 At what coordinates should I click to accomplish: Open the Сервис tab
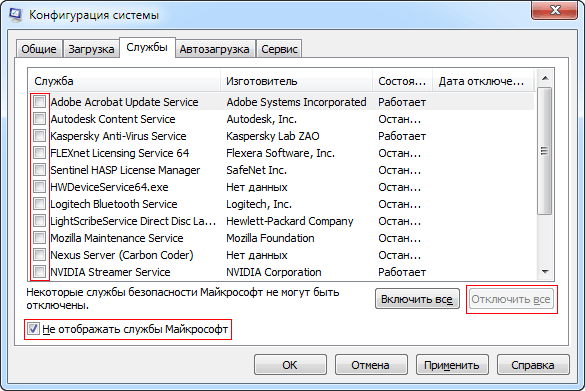point(279,49)
